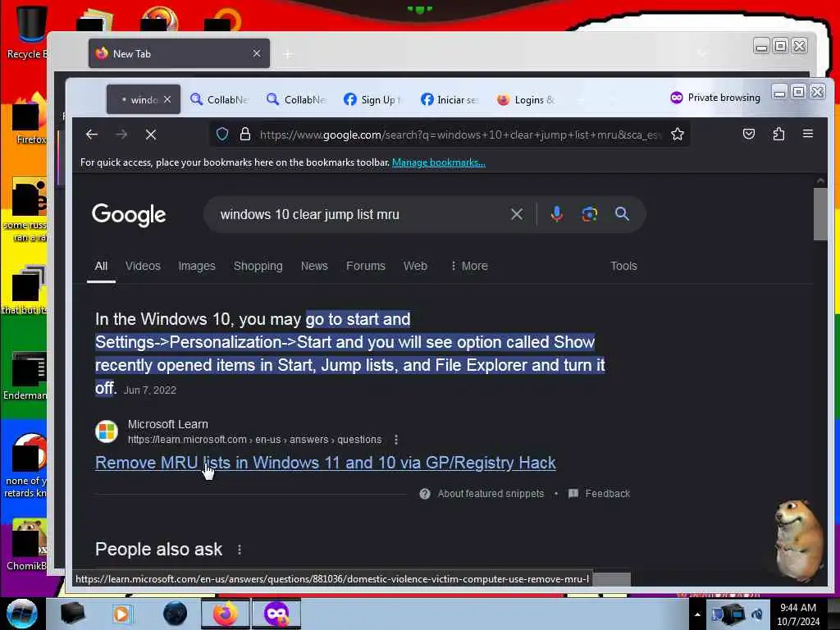Close the active 'windo' tab
This screenshot has width=840, height=630.
[x=167, y=99]
